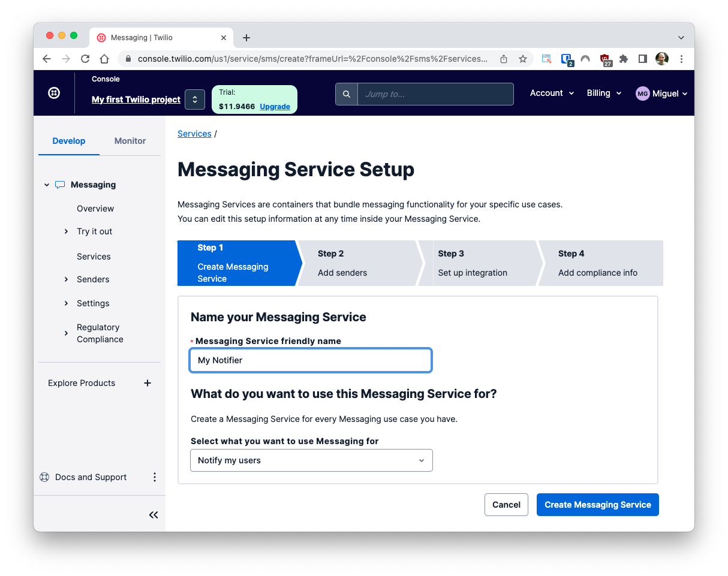Click the Docs and Support lifebuoy icon

coord(44,477)
